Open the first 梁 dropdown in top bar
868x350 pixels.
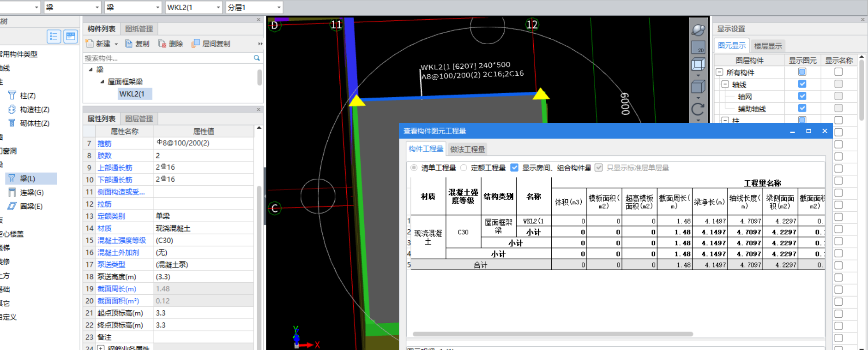coord(97,7)
